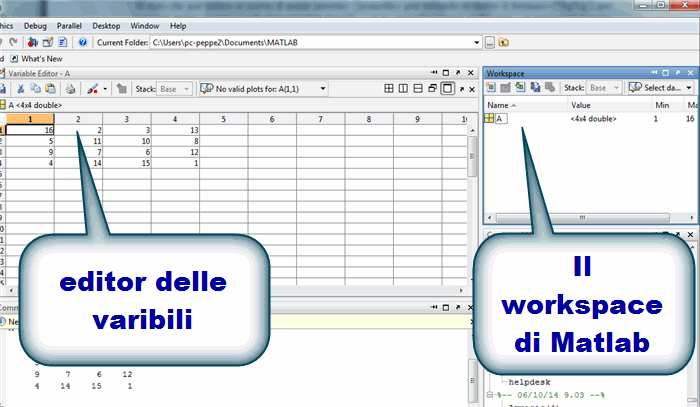Viewport: 700px width, 407px height.
Task: Open Current Folder path dropdown
Action: (x=476, y=42)
